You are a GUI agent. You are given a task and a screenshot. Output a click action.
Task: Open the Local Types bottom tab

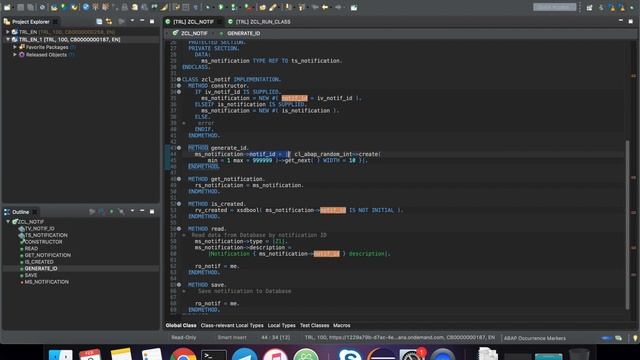coord(281,325)
